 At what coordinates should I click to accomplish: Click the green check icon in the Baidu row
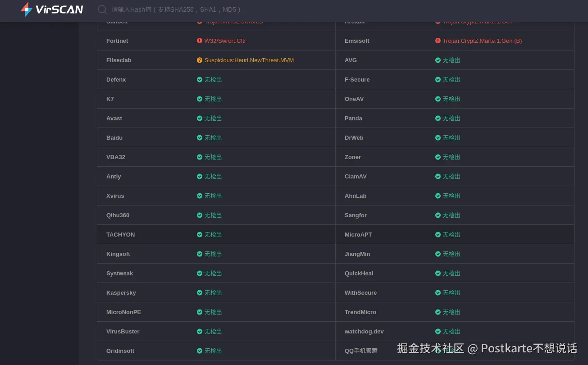[200, 137]
